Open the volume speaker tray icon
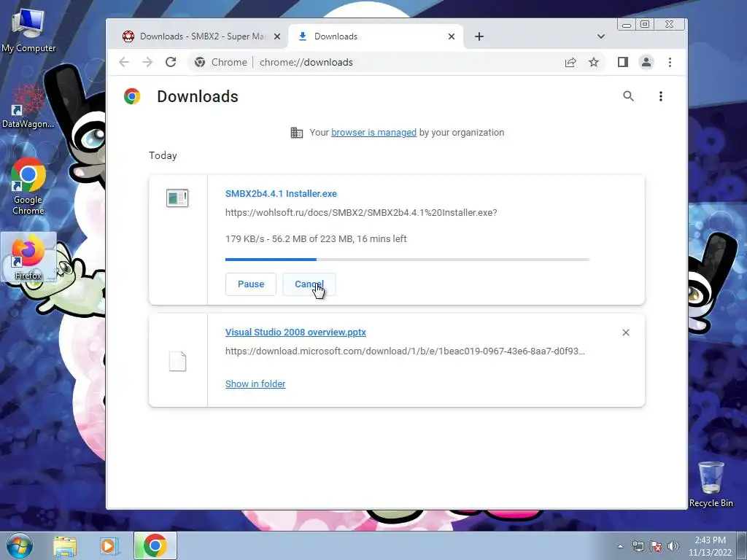The height and width of the screenshot is (560, 747). [673, 546]
